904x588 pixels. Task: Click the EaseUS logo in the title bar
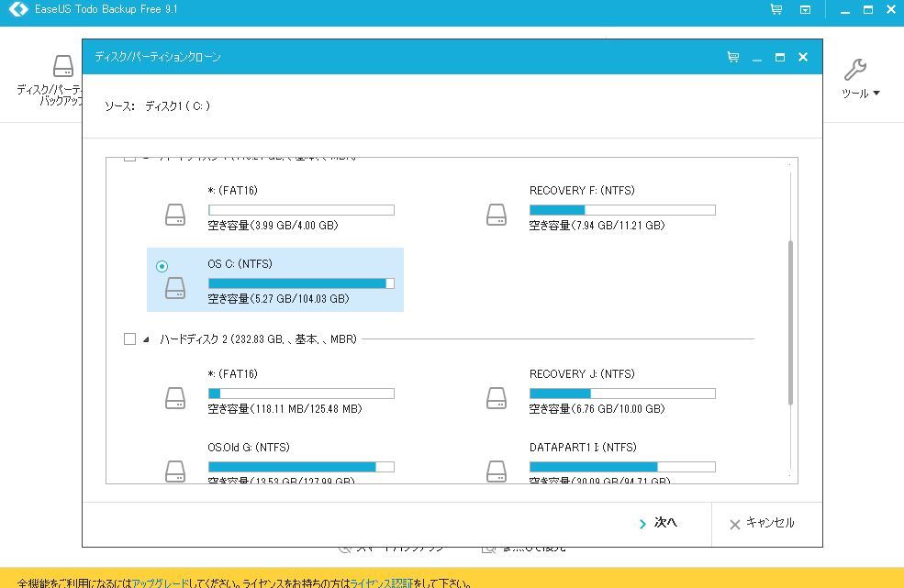coord(18,8)
